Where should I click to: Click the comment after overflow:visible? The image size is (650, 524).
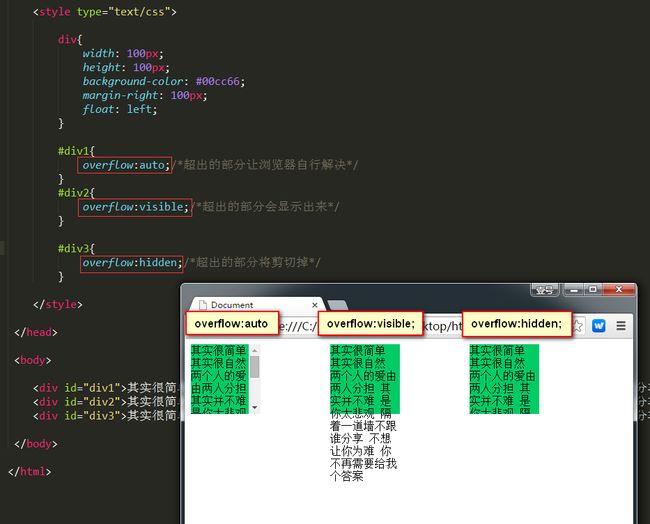265,206
